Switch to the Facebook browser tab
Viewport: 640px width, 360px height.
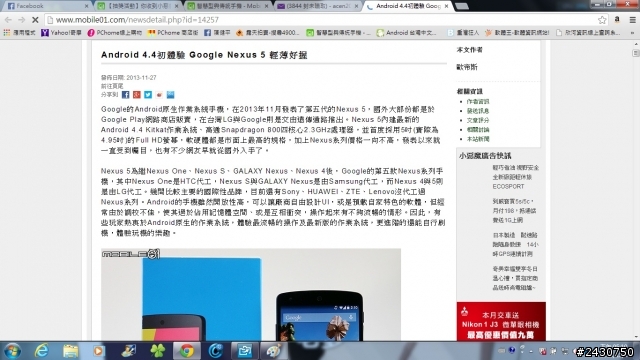click(x=46, y=6)
